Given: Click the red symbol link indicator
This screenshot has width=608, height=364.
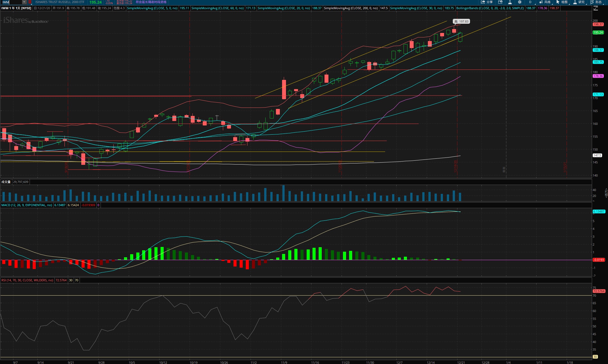Looking at the screenshot, I should (30, 2).
